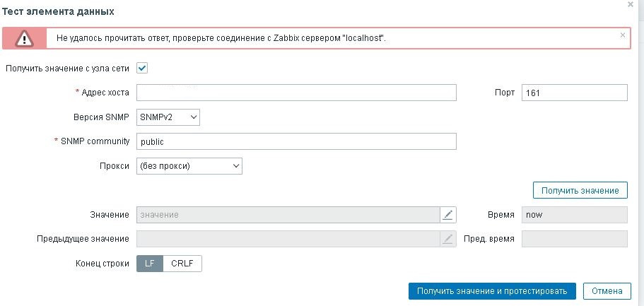Click Получить значение и протестировать button
Image resolution: width=644 pixels, height=306 pixels.
492,291
